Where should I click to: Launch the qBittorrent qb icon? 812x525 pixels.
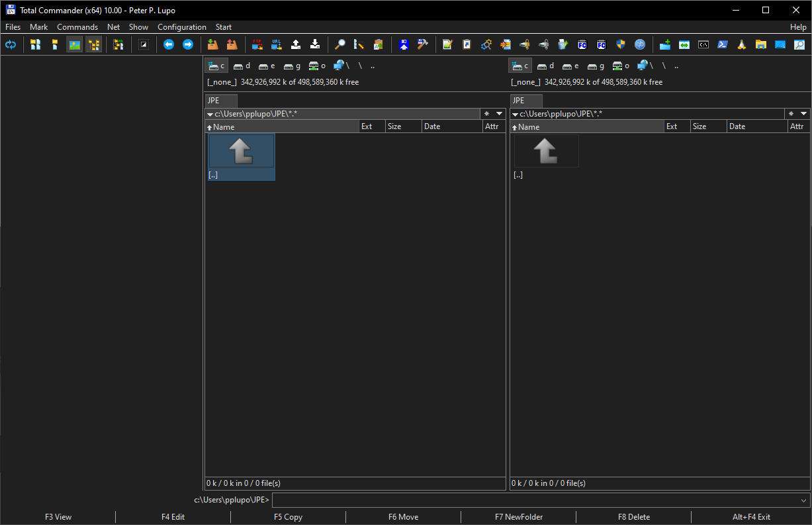[640, 44]
